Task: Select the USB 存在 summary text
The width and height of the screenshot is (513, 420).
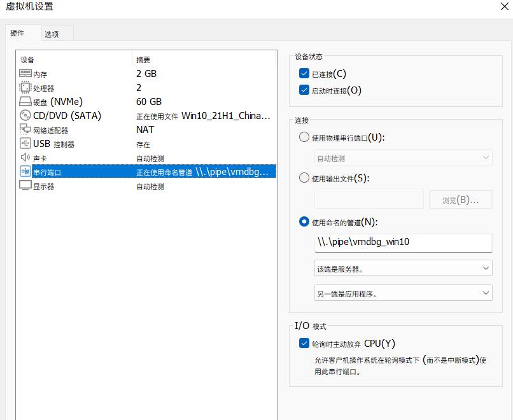Action: 143,144
